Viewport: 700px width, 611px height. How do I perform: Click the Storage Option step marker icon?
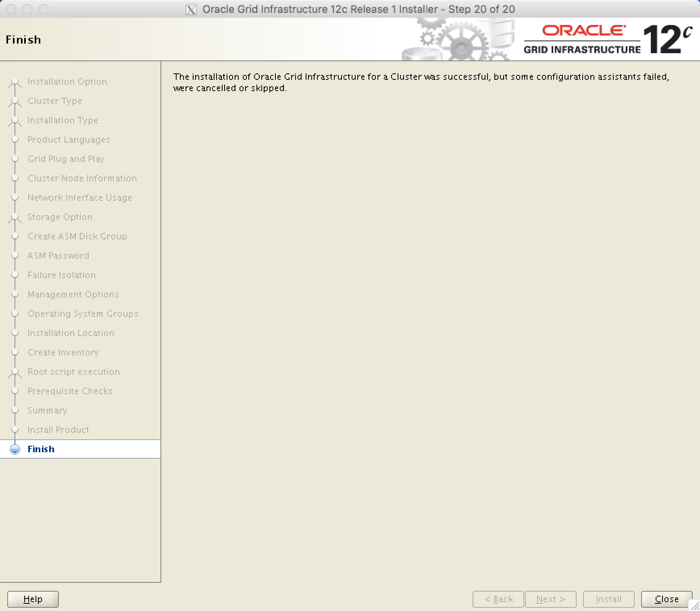tap(15, 216)
